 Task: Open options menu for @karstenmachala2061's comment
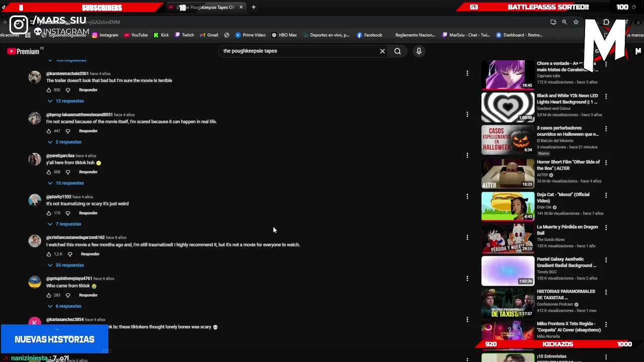pyautogui.click(x=467, y=73)
